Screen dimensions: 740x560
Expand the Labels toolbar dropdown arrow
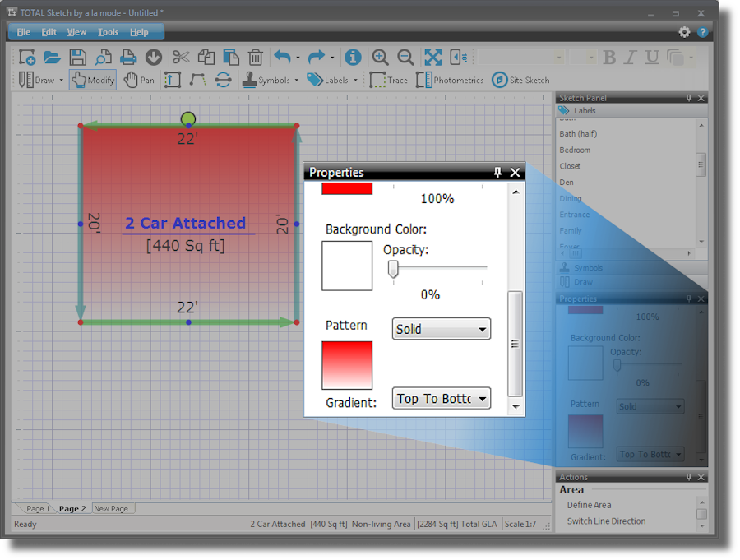point(355,81)
